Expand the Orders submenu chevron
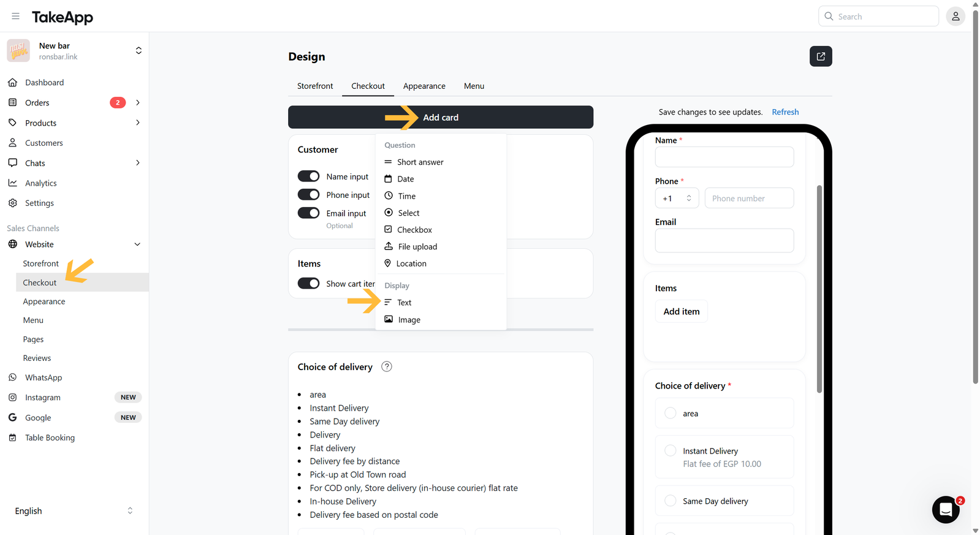This screenshot has width=980, height=535. (138, 102)
